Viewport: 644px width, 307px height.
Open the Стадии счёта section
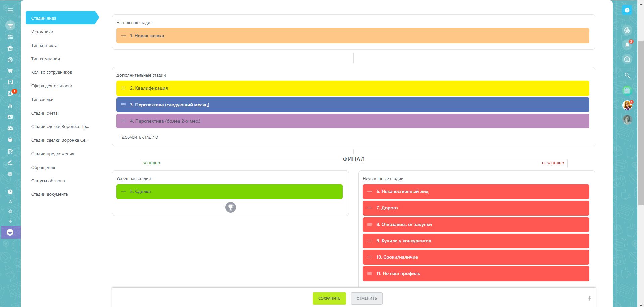point(44,113)
